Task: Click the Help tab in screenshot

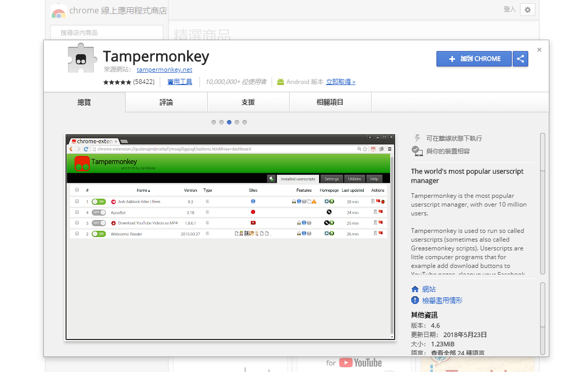Action: click(374, 179)
